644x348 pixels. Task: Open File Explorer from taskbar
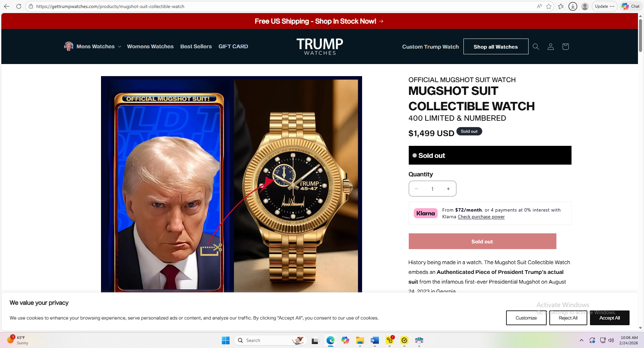tap(360, 341)
